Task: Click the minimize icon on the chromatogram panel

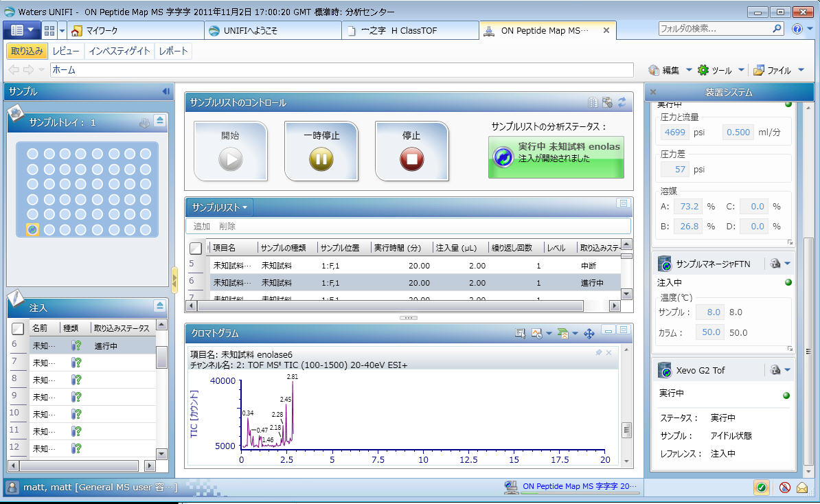Action: click(x=608, y=330)
